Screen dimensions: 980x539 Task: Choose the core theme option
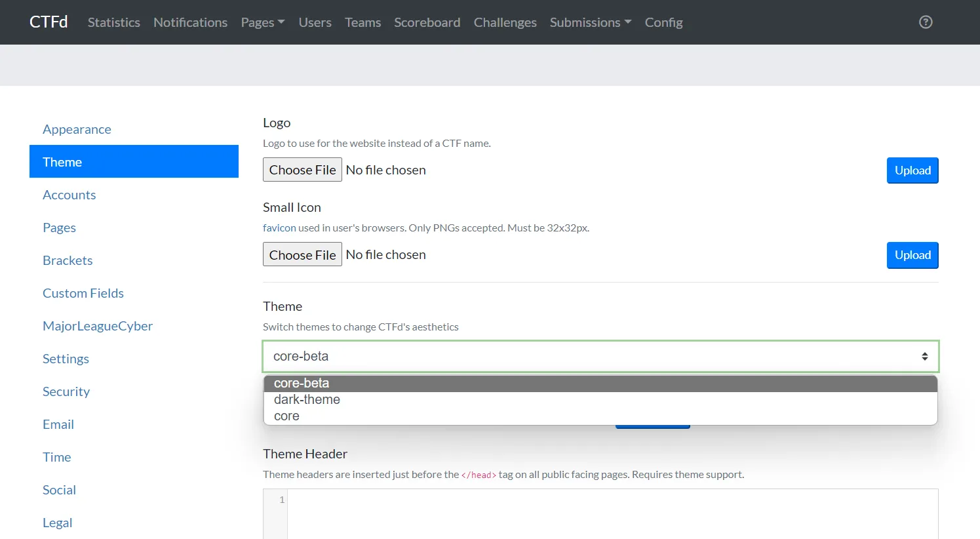point(286,416)
